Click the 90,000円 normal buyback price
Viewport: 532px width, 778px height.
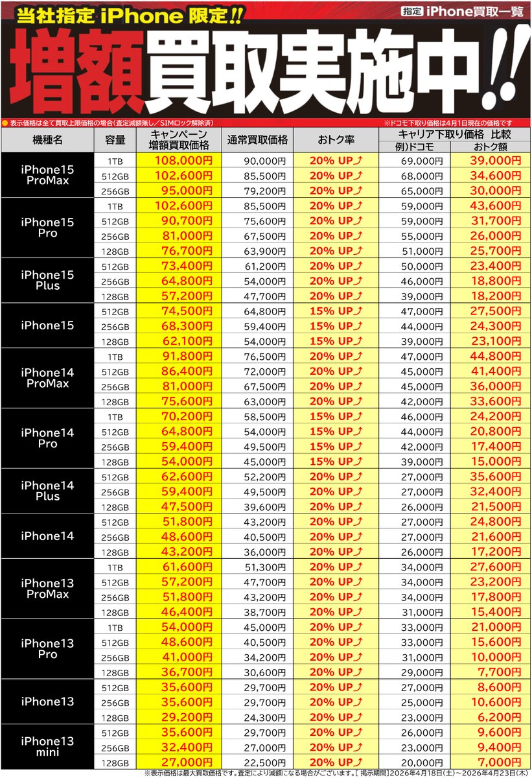pyautogui.click(x=264, y=161)
